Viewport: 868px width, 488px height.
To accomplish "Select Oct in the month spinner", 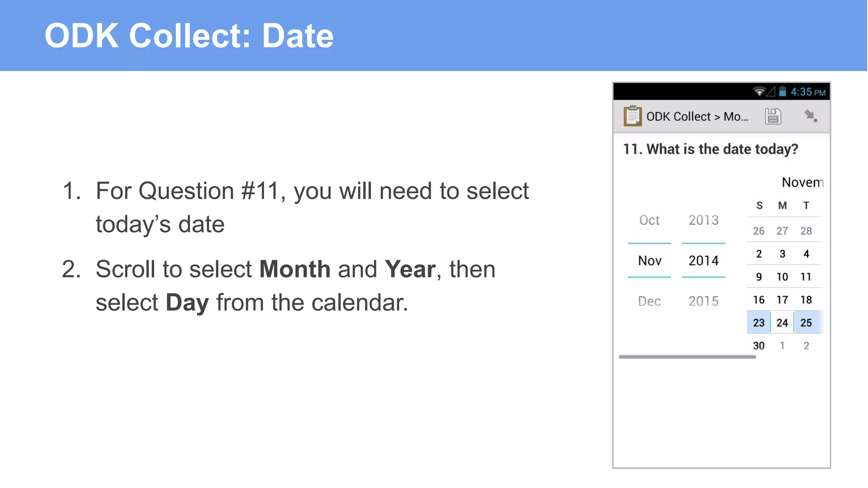I will tap(649, 220).
